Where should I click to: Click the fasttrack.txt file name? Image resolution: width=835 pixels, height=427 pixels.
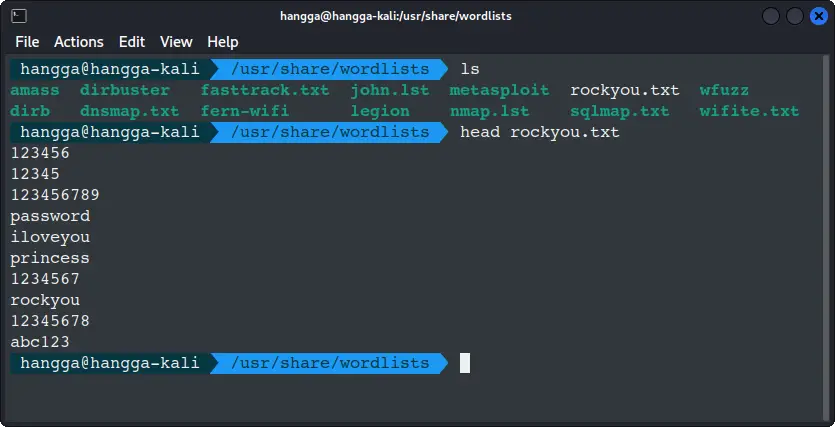265,91
